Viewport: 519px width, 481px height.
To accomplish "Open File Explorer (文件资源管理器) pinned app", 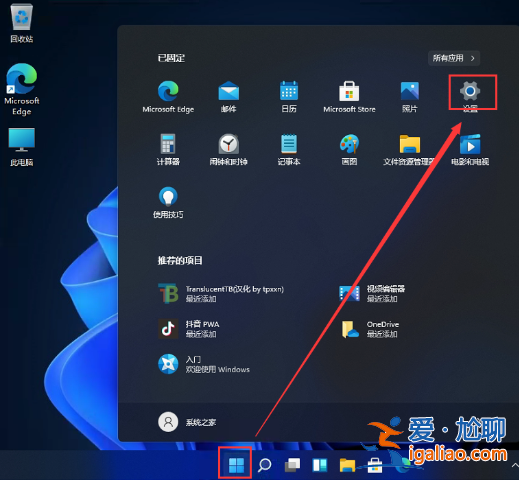I will (x=409, y=149).
